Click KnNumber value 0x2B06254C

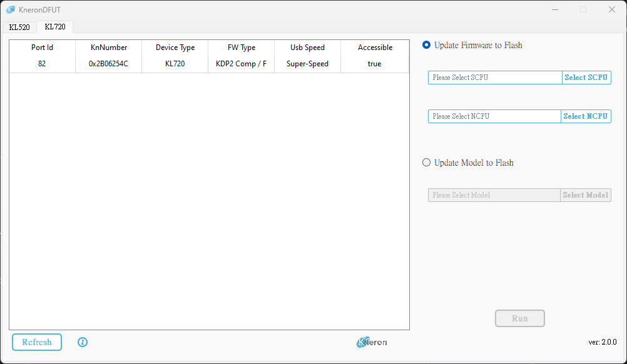tap(108, 64)
